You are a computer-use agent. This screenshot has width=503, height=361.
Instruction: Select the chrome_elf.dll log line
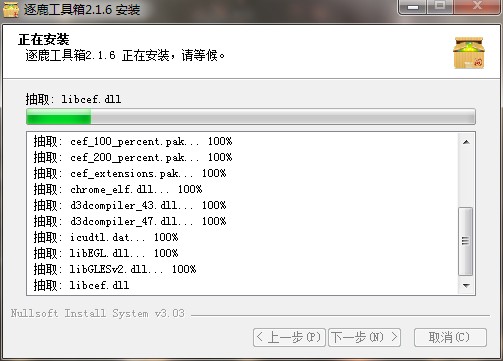[118, 189]
